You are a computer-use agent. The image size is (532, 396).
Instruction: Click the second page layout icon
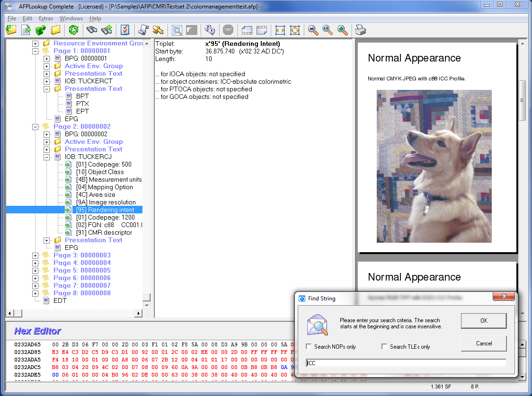coord(262,30)
